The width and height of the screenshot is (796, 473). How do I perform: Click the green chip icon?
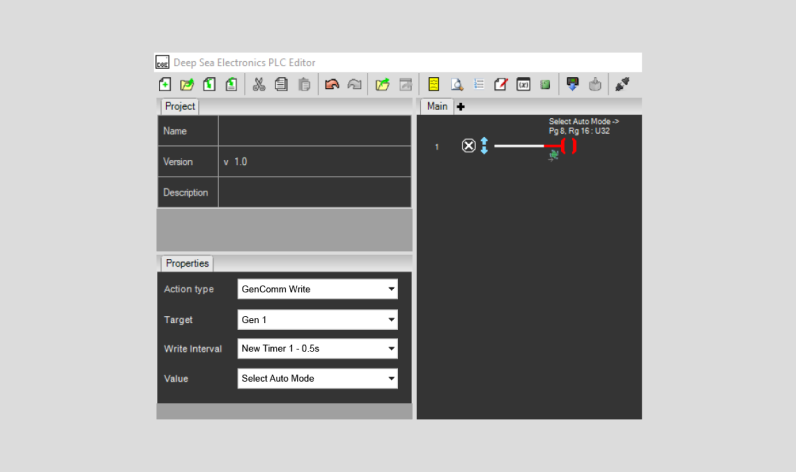(x=545, y=84)
